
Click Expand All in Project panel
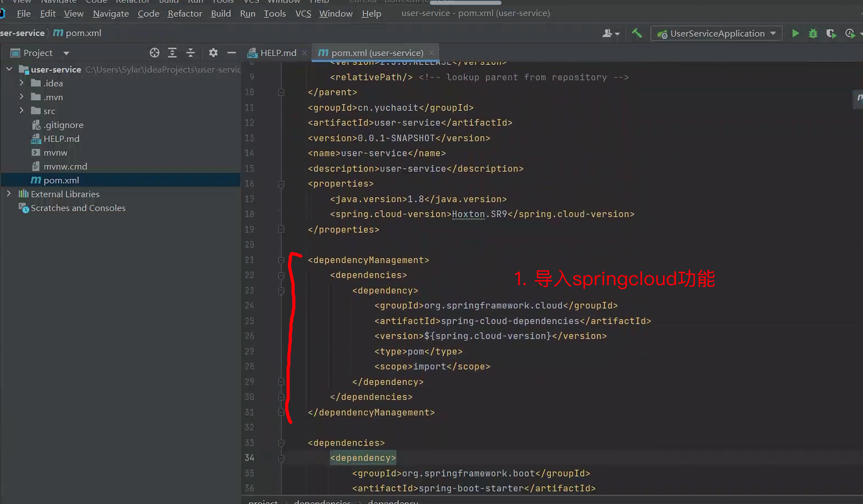click(x=172, y=53)
